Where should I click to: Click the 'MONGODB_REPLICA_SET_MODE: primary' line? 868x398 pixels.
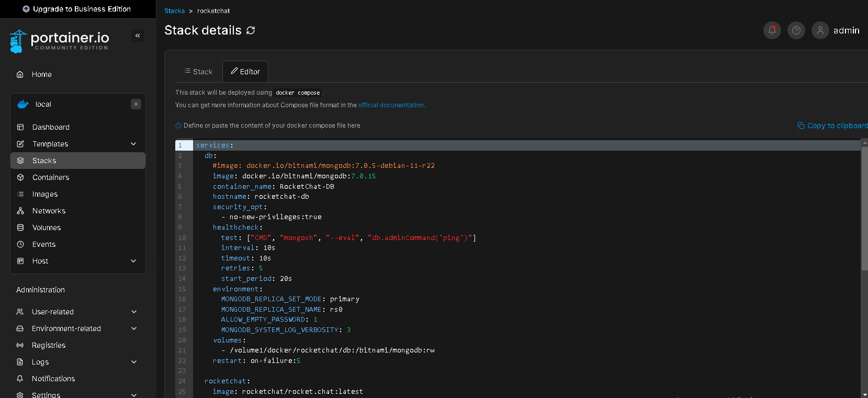pos(290,299)
